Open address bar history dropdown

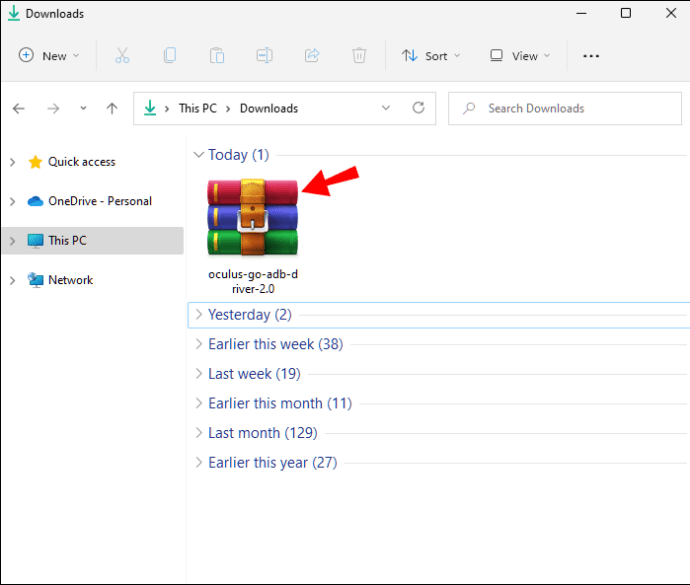coord(386,108)
